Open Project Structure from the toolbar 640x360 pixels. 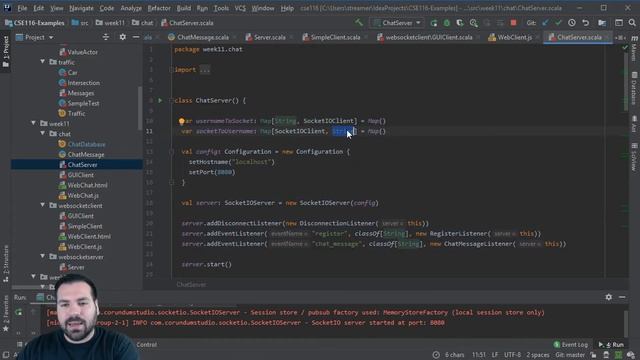click(x=602, y=23)
